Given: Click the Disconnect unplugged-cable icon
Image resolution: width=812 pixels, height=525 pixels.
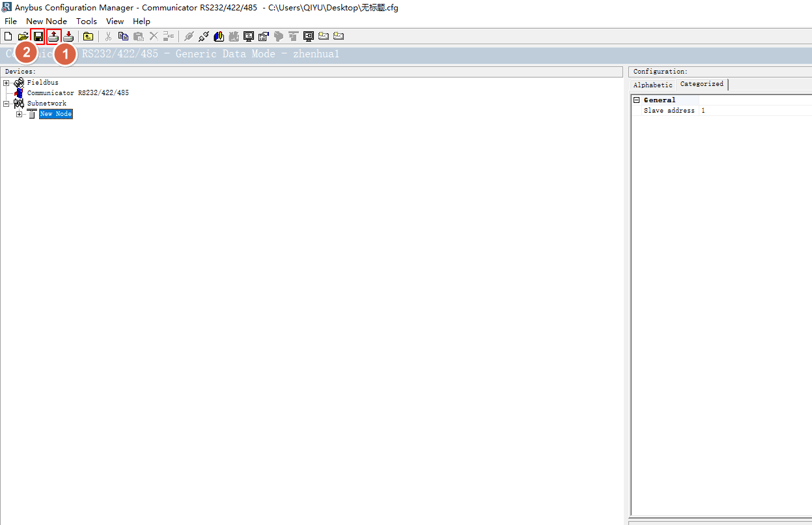Looking at the screenshot, I should tap(204, 36).
